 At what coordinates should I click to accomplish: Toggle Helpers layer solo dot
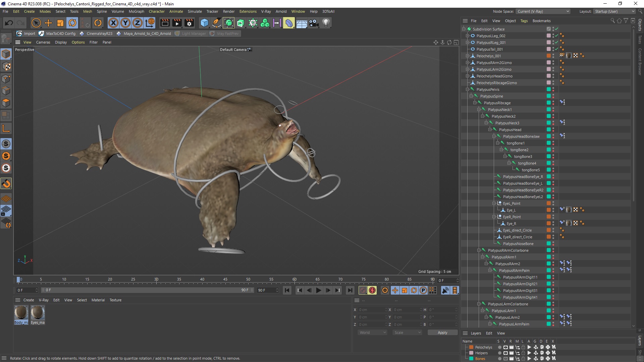tap(499, 353)
